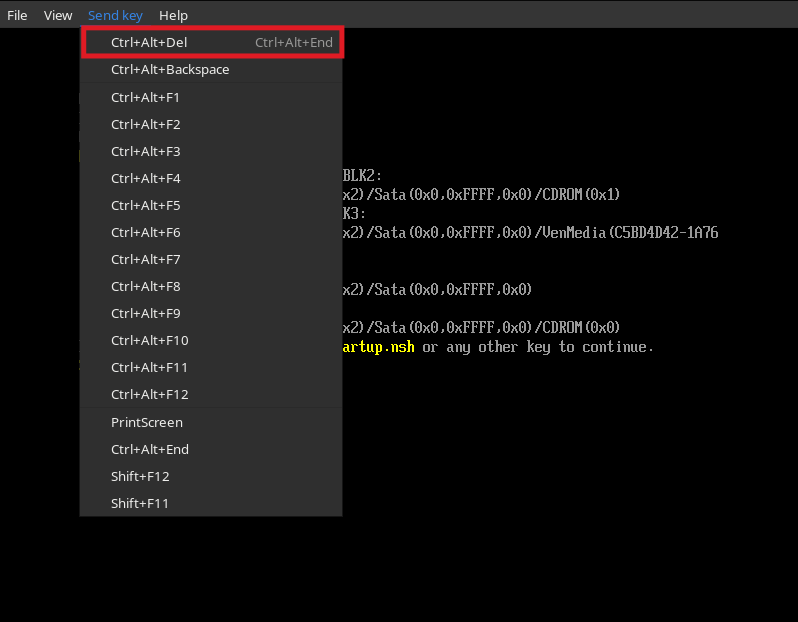
Task: Open the File menu
Action: click(x=17, y=15)
